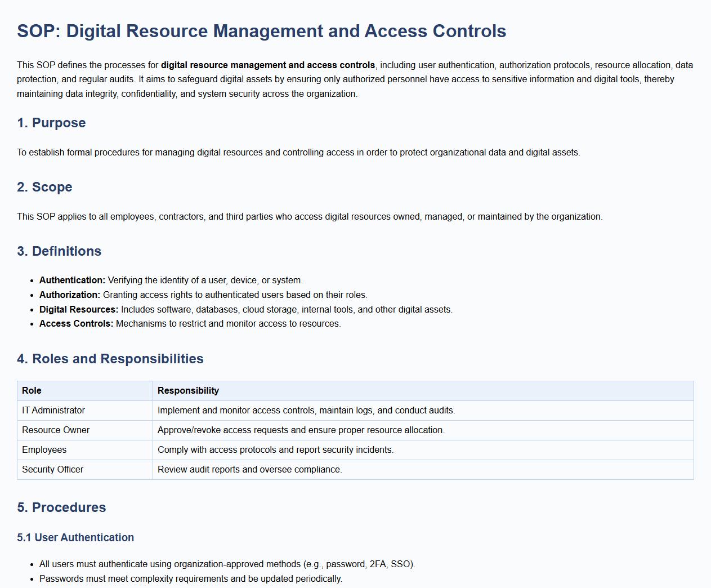Select the "IT Administrator" table cell
Screen dimensions: 711x588
(53, 411)
